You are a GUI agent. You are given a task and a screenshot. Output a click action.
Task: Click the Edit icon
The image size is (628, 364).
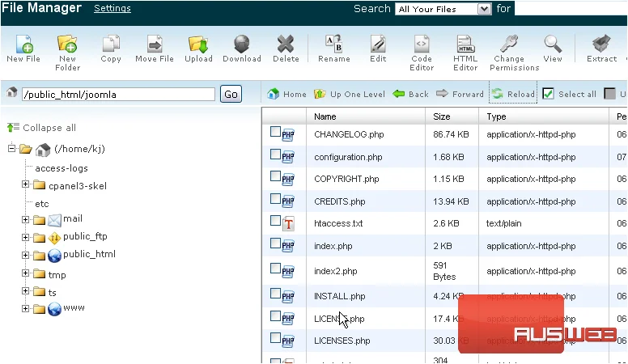tap(378, 44)
